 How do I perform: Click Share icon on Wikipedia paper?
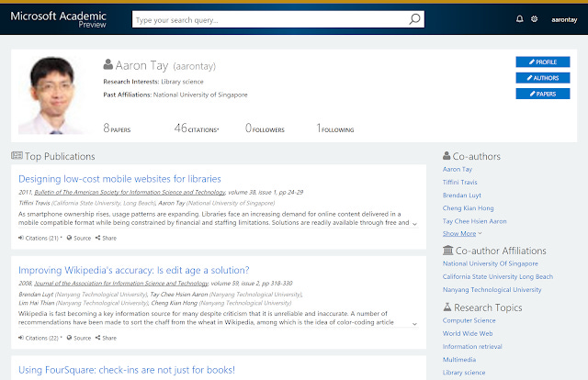click(x=98, y=338)
